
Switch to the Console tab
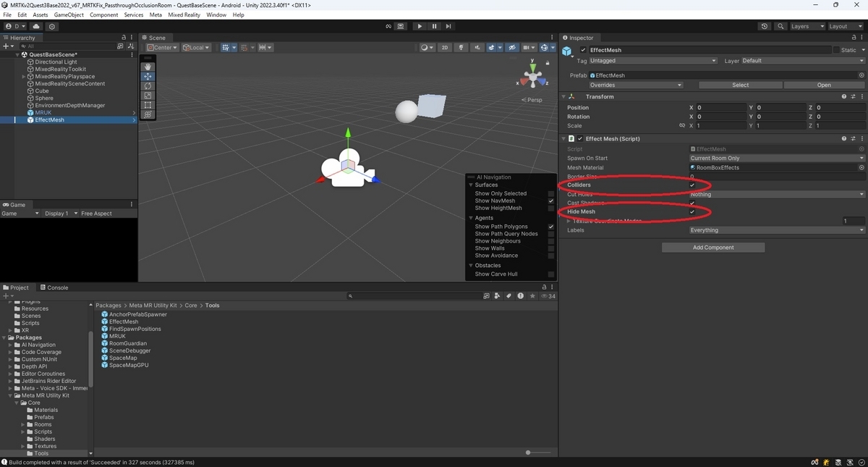point(54,287)
